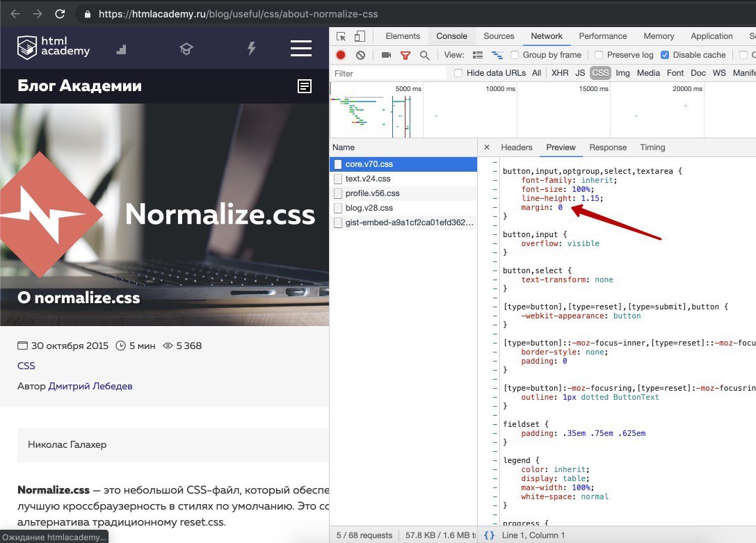Switch to the Console tab
Screen dimensions: 756x543
click(x=452, y=36)
